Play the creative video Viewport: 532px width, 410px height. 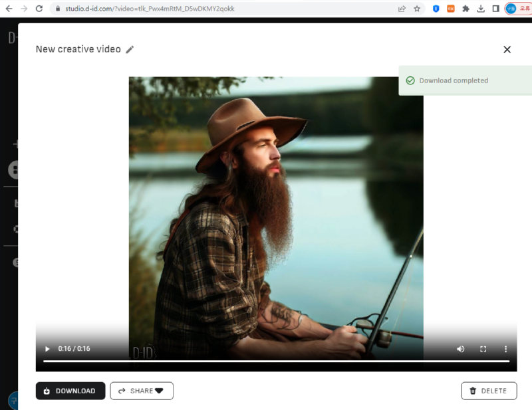(x=47, y=349)
